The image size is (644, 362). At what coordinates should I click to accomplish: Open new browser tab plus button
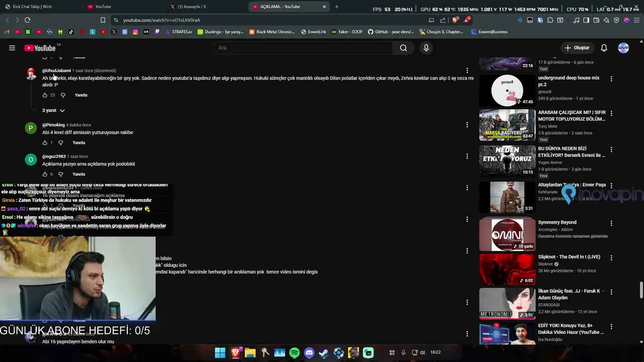pyautogui.click(x=337, y=7)
